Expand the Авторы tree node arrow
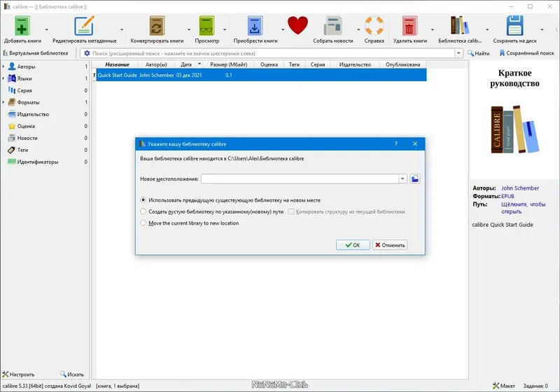The height and width of the screenshot is (392, 560). click(x=3, y=66)
